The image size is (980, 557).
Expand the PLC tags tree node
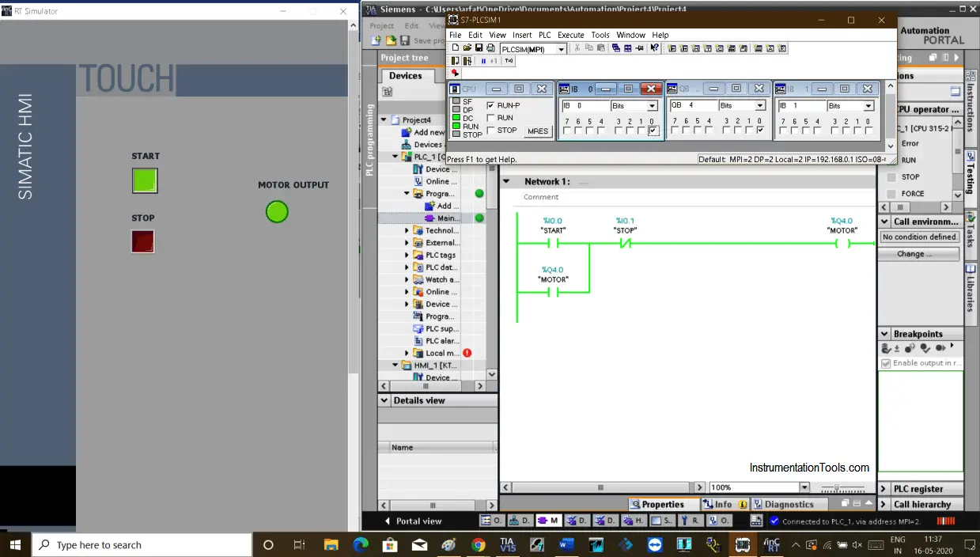[x=407, y=256]
